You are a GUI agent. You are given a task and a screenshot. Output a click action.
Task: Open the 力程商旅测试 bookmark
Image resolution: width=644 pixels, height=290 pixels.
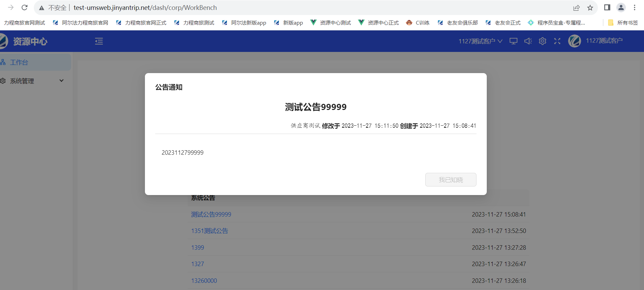coord(194,23)
